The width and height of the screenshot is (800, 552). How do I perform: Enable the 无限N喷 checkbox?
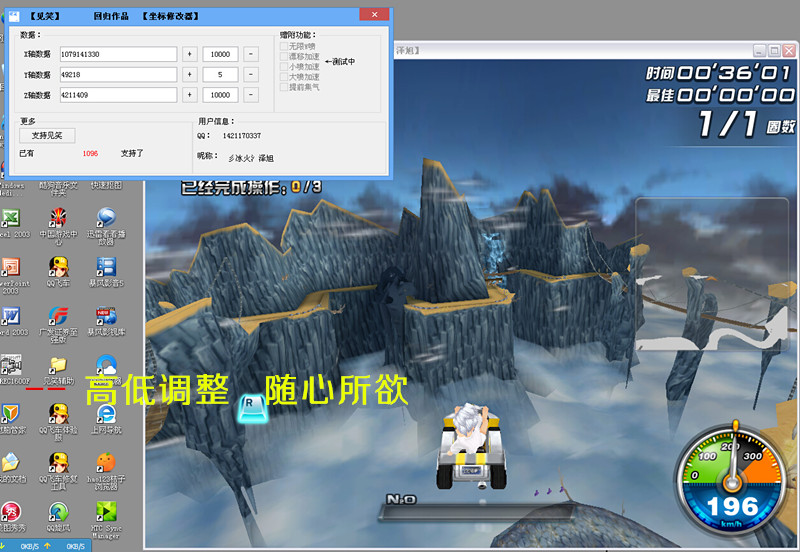tap(284, 46)
